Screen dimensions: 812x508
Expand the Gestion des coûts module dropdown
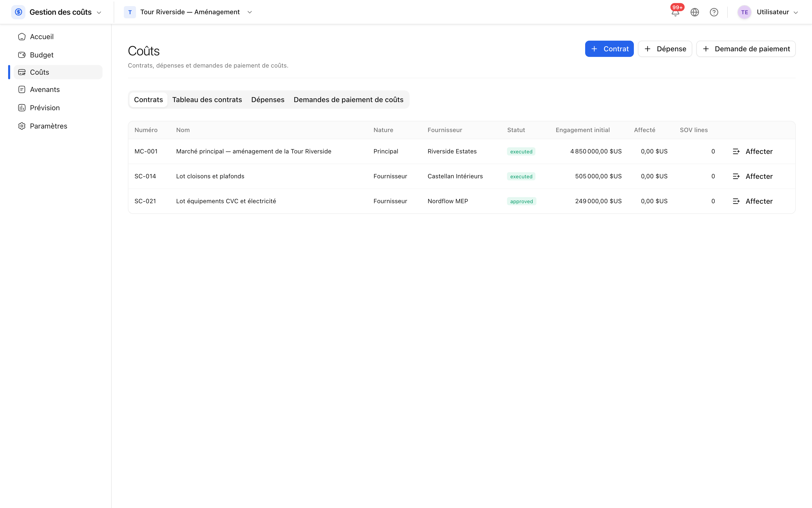[99, 12]
